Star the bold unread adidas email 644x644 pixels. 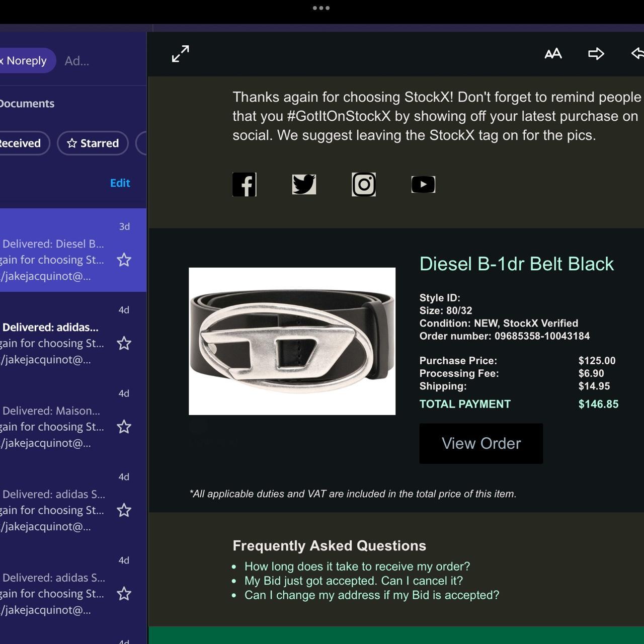[124, 344]
